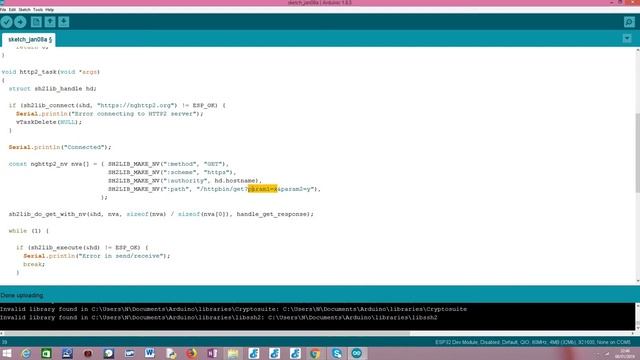Expand the tab options dropdown arrow
The image size is (640, 360).
[x=627, y=39]
